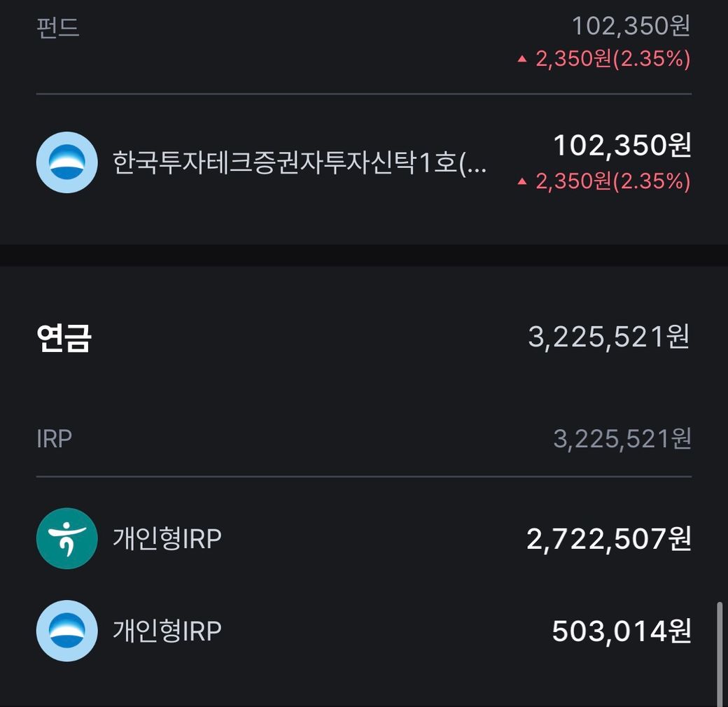Image resolution: width=728 pixels, height=707 pixels.
Task: Tap the IRP category label
Action: tap(54, 439)
